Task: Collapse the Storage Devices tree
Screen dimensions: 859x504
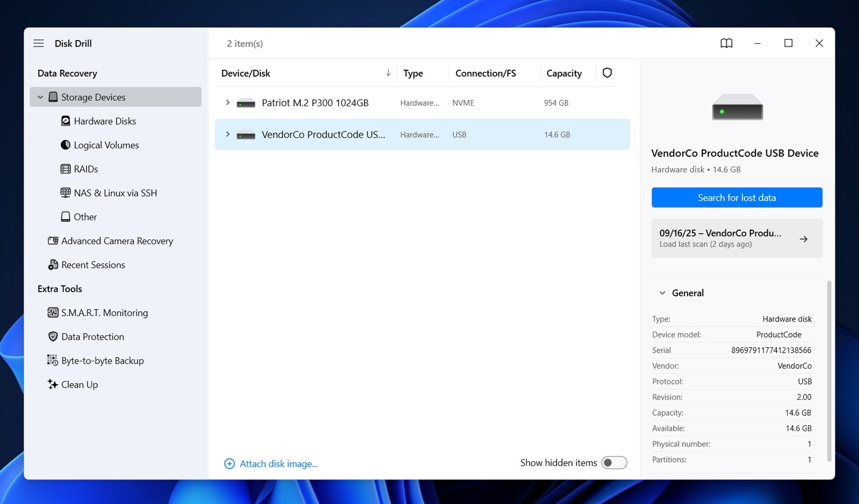Action: click(x=40, y=97)
